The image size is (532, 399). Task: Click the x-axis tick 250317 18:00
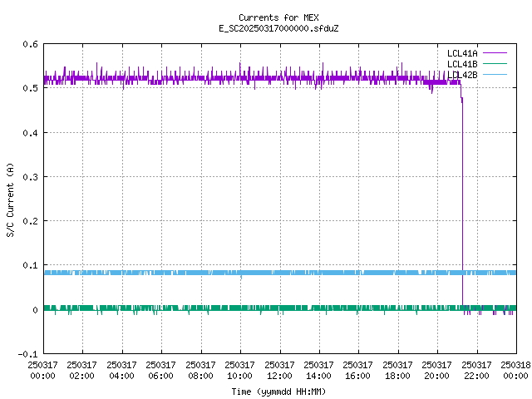coord(397,370)
